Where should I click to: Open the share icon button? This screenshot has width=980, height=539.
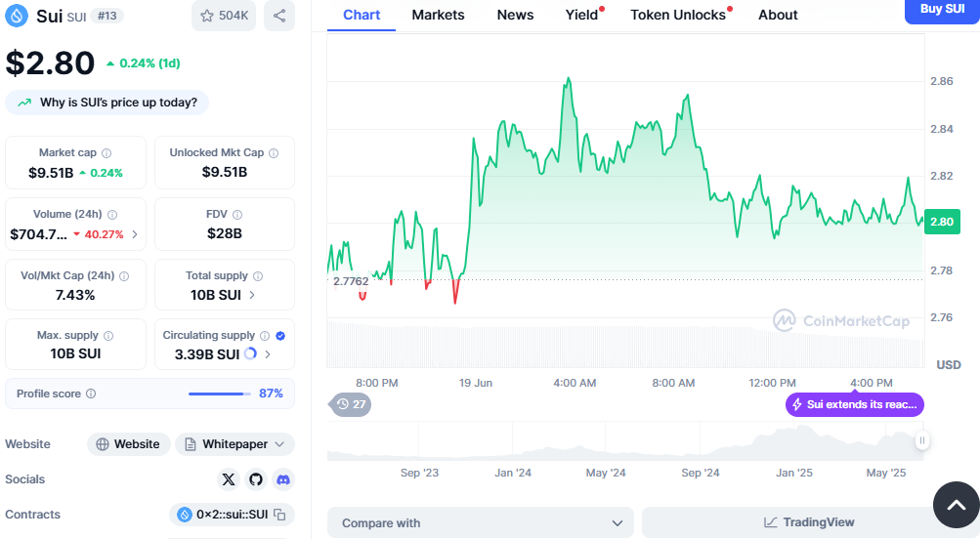click(x=279, y=16)
